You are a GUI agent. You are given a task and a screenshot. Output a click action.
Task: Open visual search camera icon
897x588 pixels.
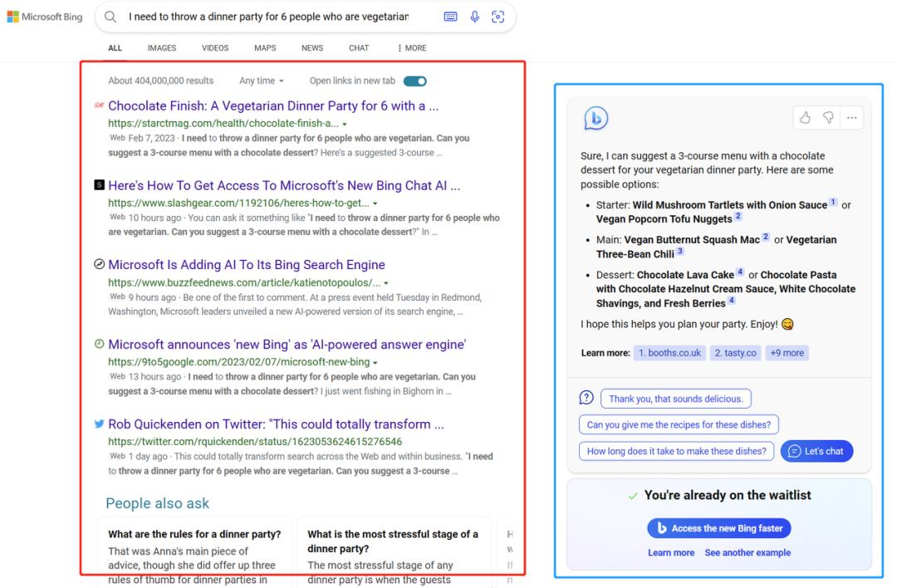498,17
